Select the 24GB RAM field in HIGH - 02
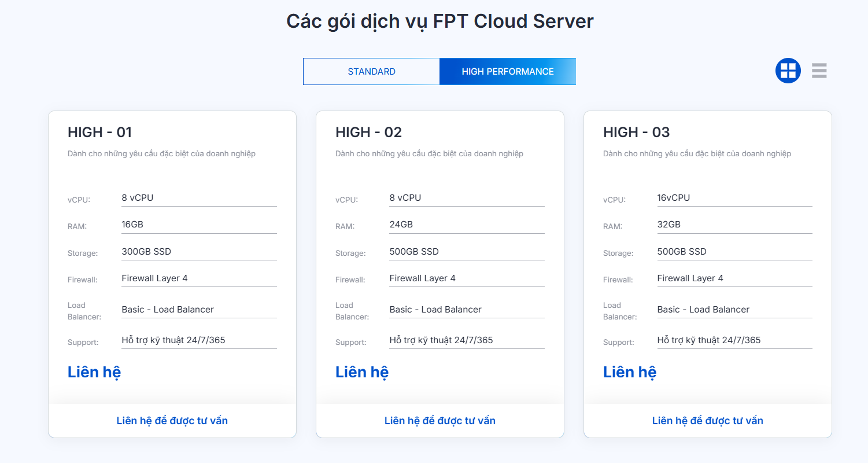The width and height of the screenshot is (868, 463). coord(467,225)
